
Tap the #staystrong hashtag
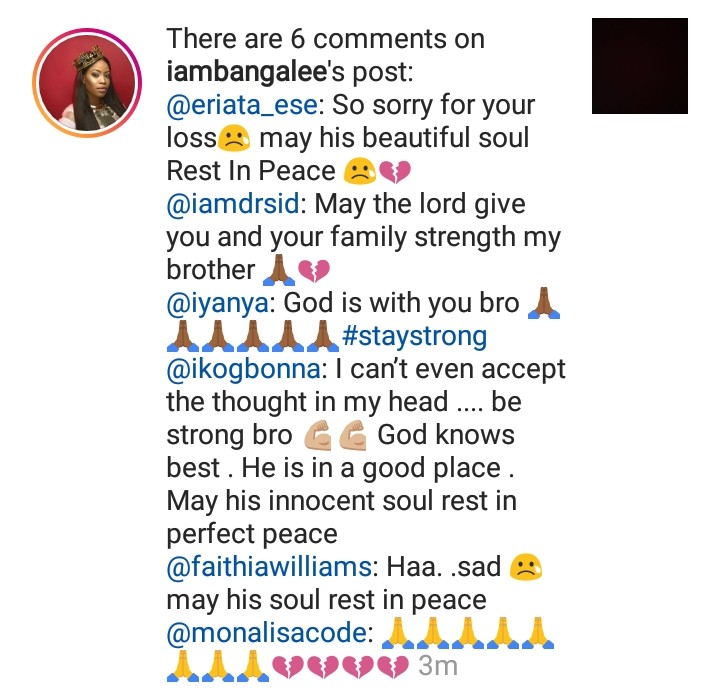pyautogui.click(x=414, y=336)
